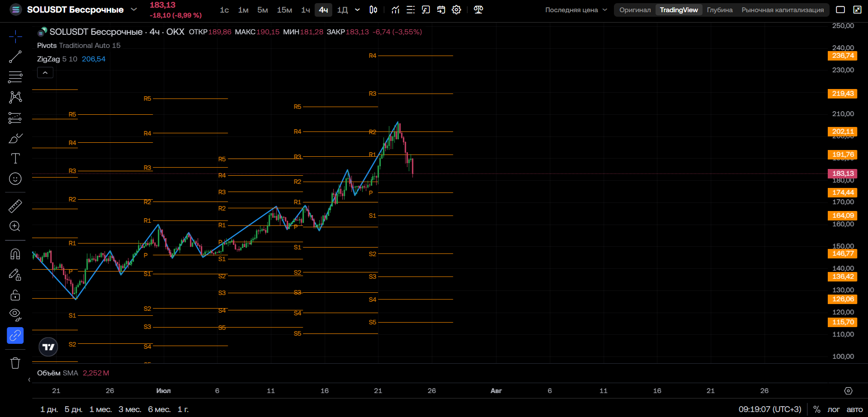Click the trash remove drawings icon
This screenshot has width=868, height=417.
[x=15, y=363]
